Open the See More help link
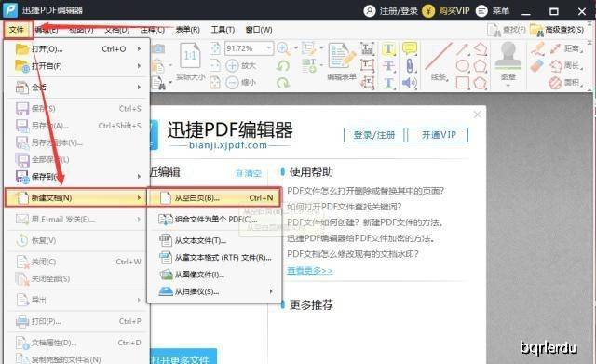The width and height of the screenshot is (596, 364). click(x=310, y=271)
